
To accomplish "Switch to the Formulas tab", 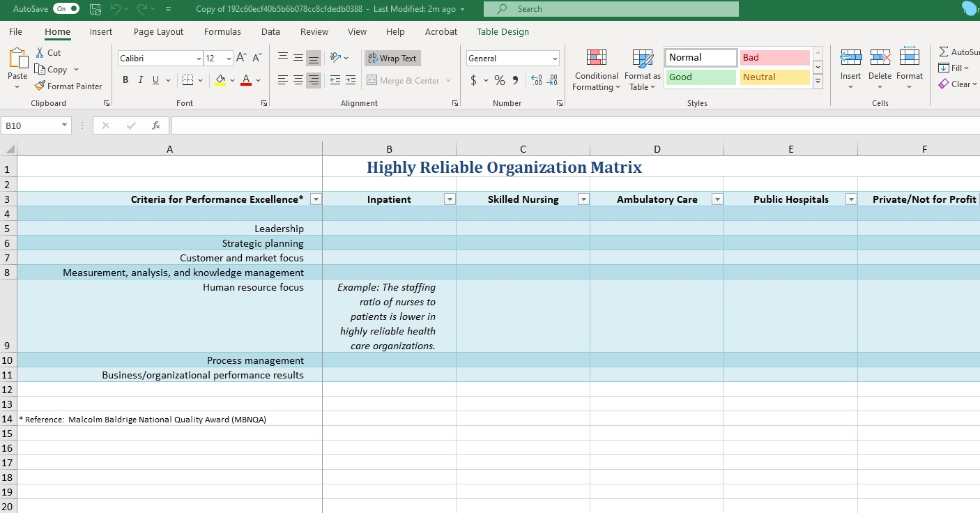I will click(222, 31).
